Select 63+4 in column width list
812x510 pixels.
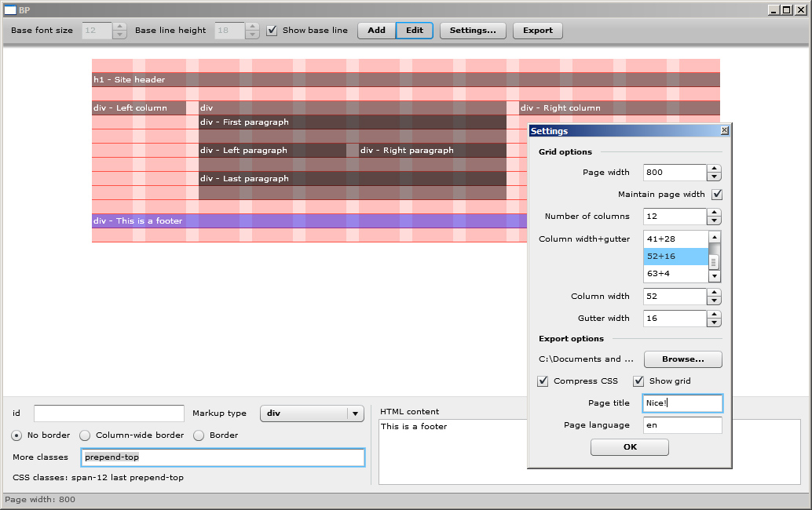pyautogui.click(x=675, y=274)
